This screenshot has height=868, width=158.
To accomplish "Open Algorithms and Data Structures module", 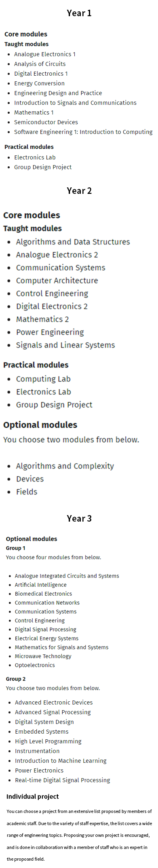I will [x=73, y=242].
